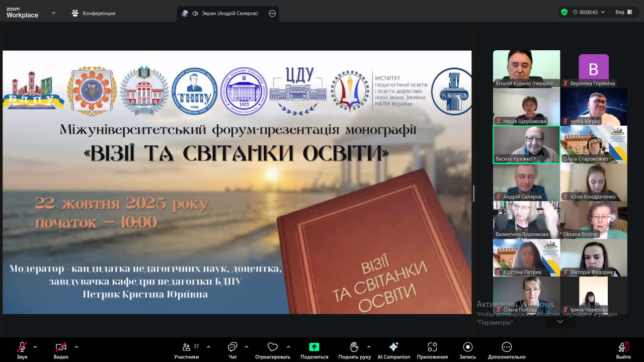
Task: Expand the Zoom Workplace menu chevron
Action: (54, 13)
